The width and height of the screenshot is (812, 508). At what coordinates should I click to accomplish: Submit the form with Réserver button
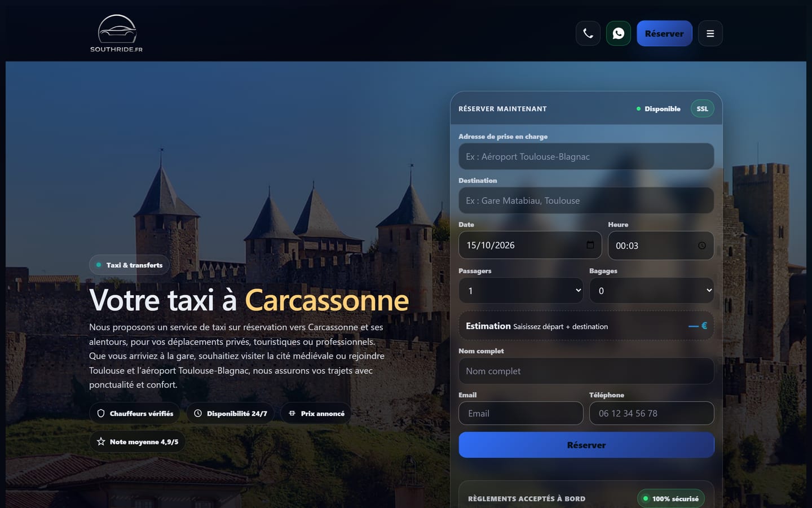[586, 445]
